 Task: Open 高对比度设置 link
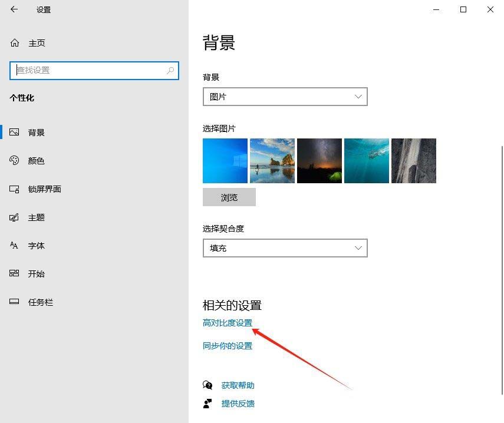[228, 323]
